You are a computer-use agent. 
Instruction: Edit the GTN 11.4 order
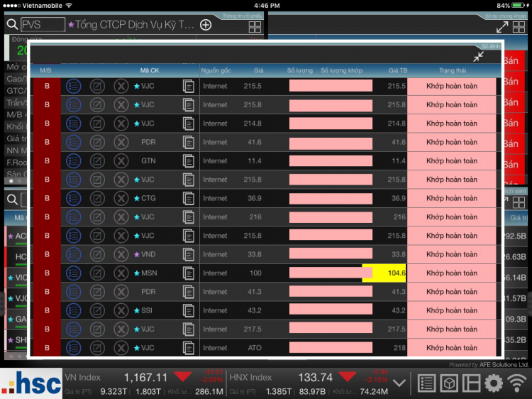click(97, 161)
